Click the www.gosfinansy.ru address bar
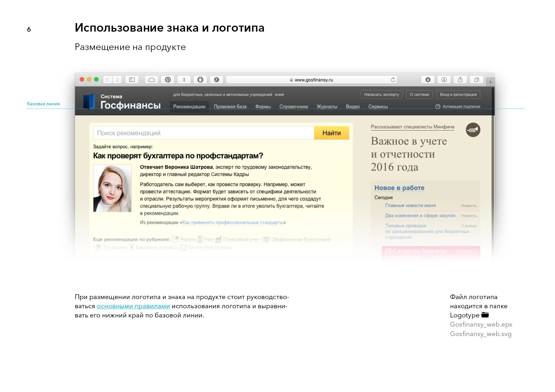The image size is (555, 392). 311,80
